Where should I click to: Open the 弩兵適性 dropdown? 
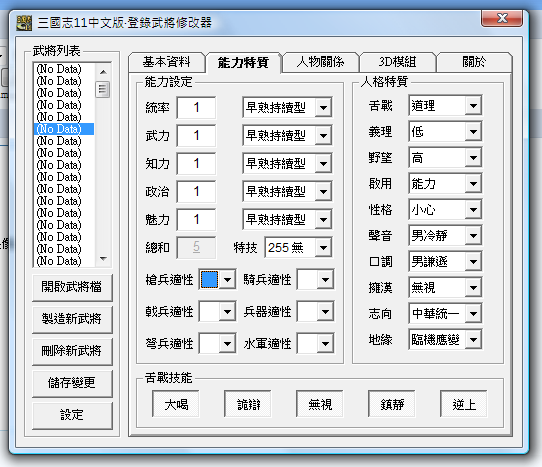[217, 344]
